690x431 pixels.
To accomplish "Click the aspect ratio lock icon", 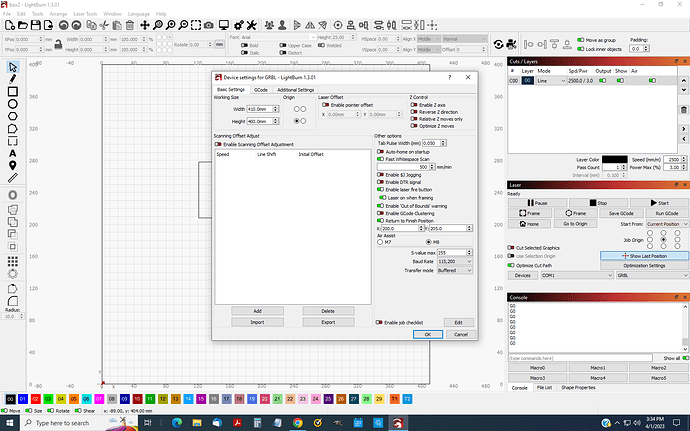I will [x=58, y=44].
